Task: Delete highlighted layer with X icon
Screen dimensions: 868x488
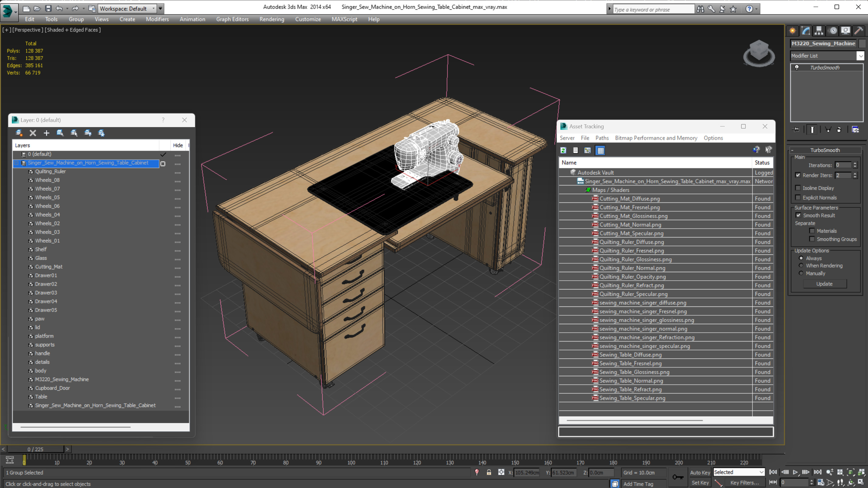Action: point(33,133)
